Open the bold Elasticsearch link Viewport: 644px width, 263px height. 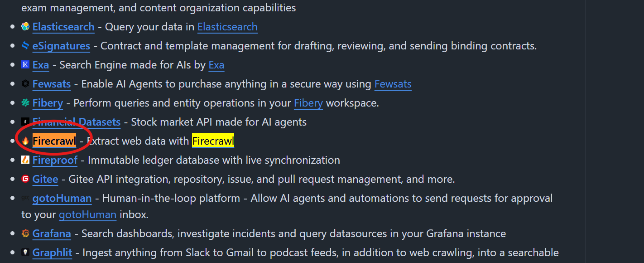click(x=63, y=27)
